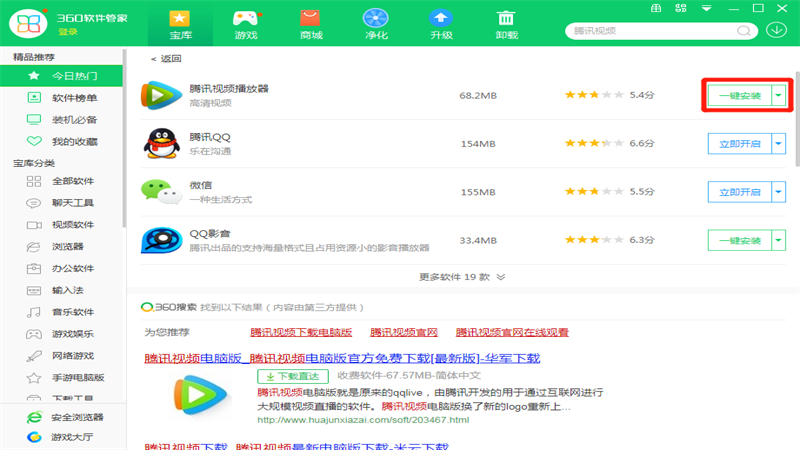Expand install options for 腾讯视频播放器
The height and width of the screenshot is (450, 800).
pos(779,95)
